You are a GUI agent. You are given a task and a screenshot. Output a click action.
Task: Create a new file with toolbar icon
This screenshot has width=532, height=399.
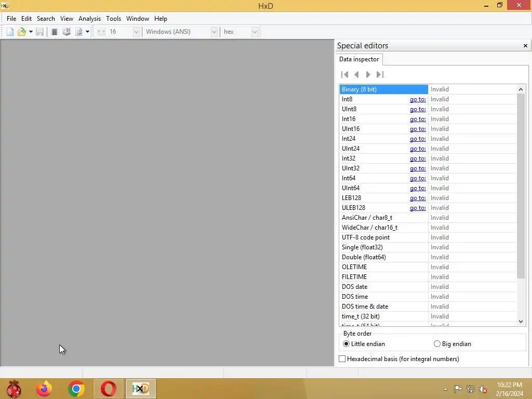coord(10,32)
